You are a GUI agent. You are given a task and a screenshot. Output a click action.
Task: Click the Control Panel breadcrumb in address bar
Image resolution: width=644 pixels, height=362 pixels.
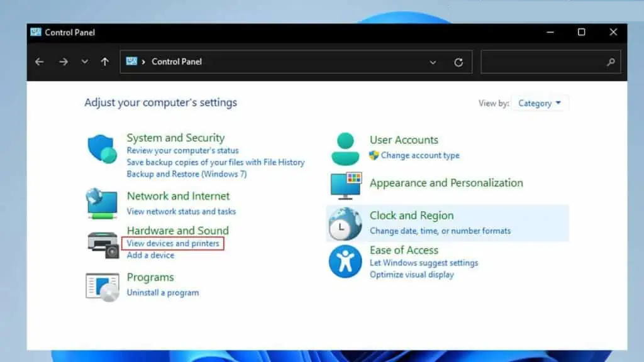177,62
